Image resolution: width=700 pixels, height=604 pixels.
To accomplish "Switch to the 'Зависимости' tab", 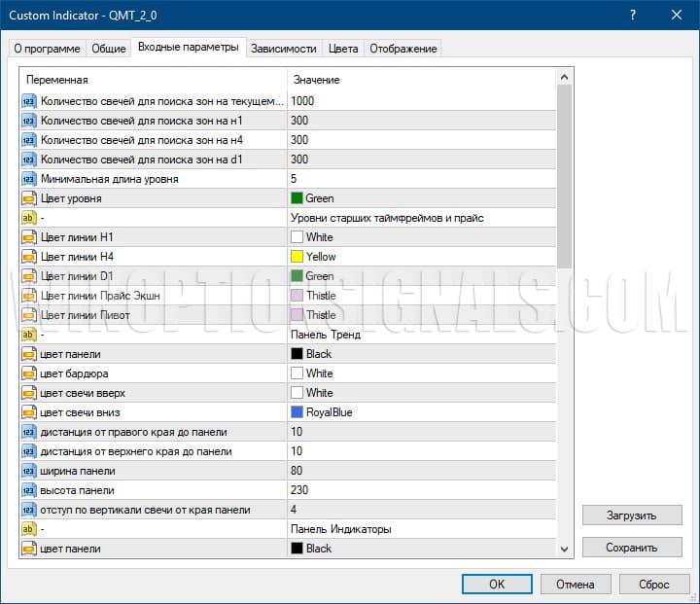I will (283, 49).
